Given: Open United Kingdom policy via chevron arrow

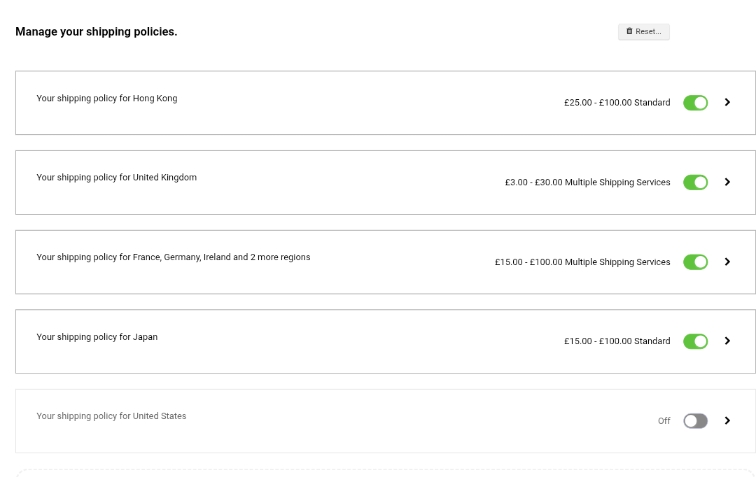Looking at the screenshot, I should click(x=727, y=182).
